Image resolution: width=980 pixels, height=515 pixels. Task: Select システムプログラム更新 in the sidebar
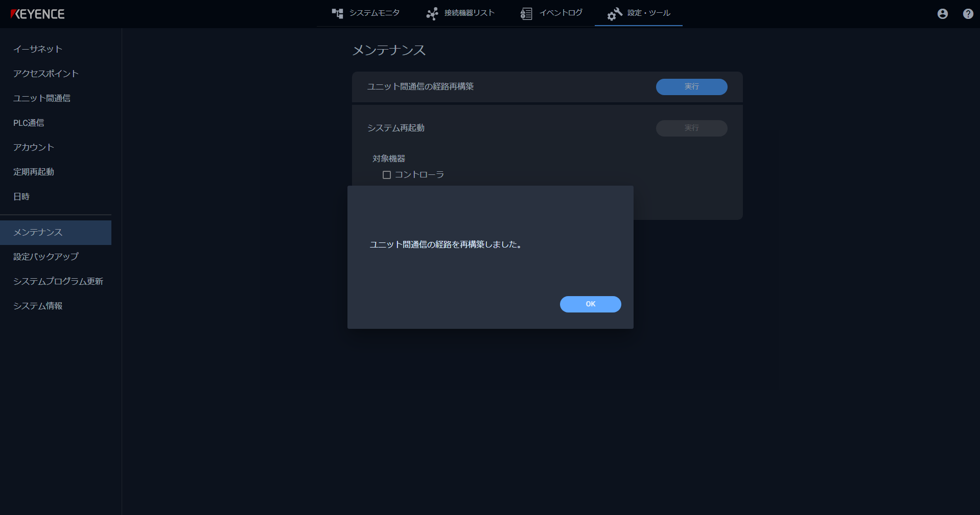(x=58, y=281)
